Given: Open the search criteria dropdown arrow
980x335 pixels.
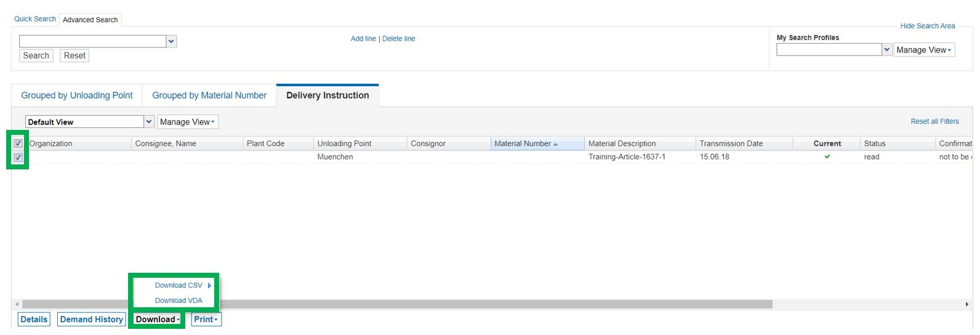Looking at the screenshot, I should (172, 41).
